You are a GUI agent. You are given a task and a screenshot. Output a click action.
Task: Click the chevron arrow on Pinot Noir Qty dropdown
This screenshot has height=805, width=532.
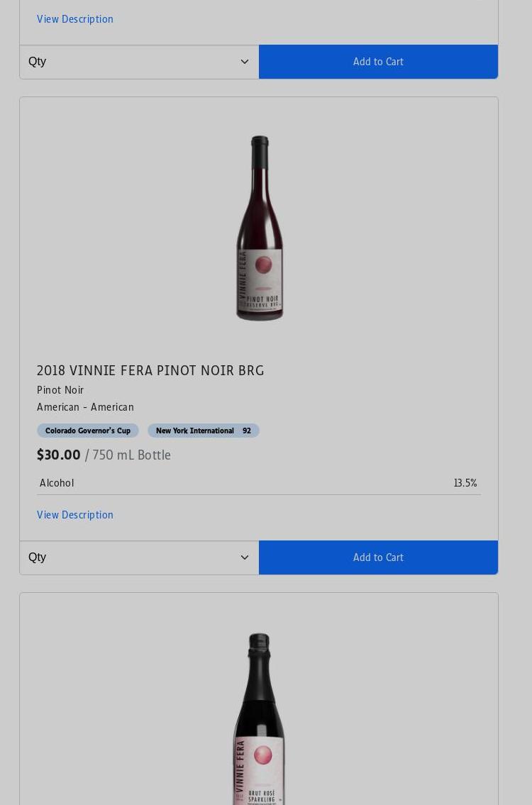click(x=245, y=557)
